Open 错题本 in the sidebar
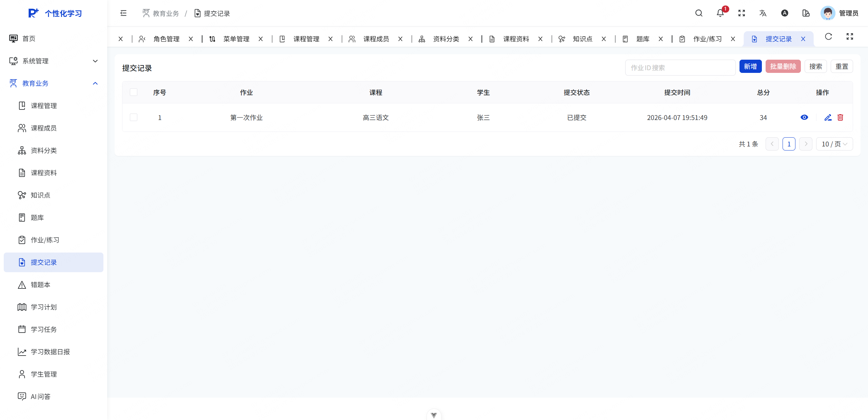This screenshot has width=868, height=420. click(x=40, y=285)
